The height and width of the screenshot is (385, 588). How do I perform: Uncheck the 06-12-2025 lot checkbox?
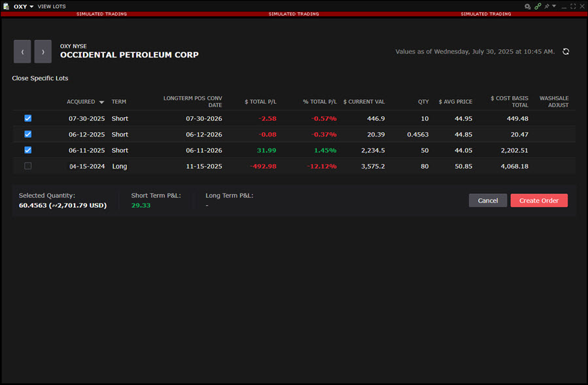pos(27,134)
